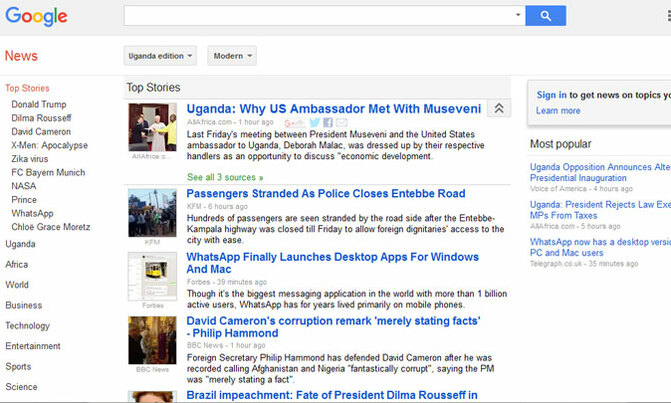Go to the Sports news section
The width and height of the screenshot is (671, 403).
click(18, 367)
